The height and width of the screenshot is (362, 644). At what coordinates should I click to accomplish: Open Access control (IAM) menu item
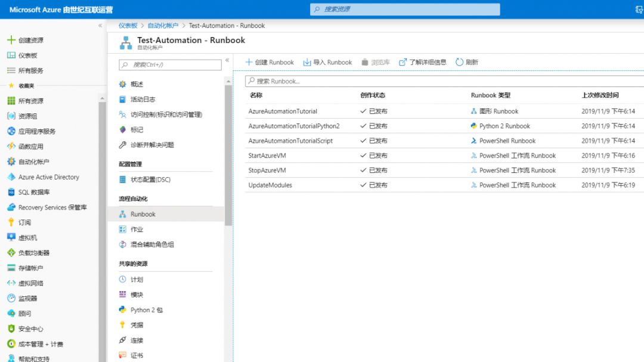point(166,115)
